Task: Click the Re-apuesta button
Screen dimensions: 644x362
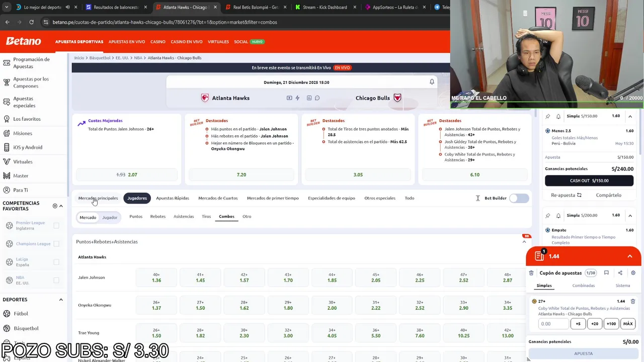Action: click(566, 195)
